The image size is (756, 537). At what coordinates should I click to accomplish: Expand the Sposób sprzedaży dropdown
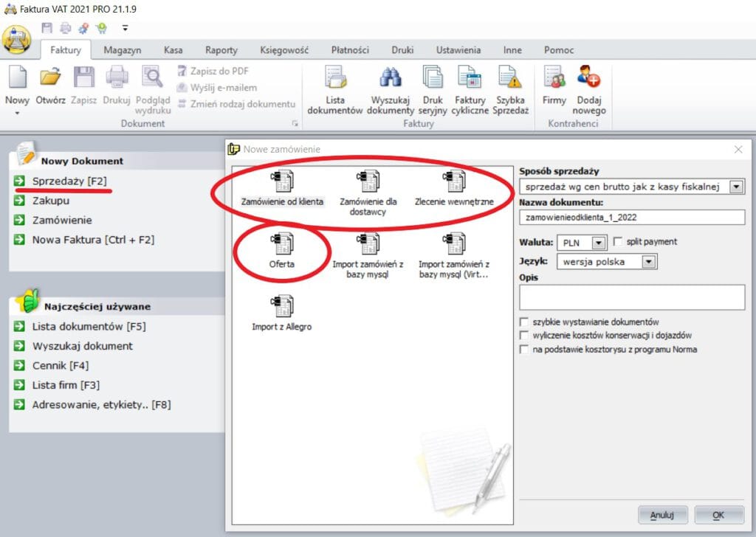pos(736,187)
